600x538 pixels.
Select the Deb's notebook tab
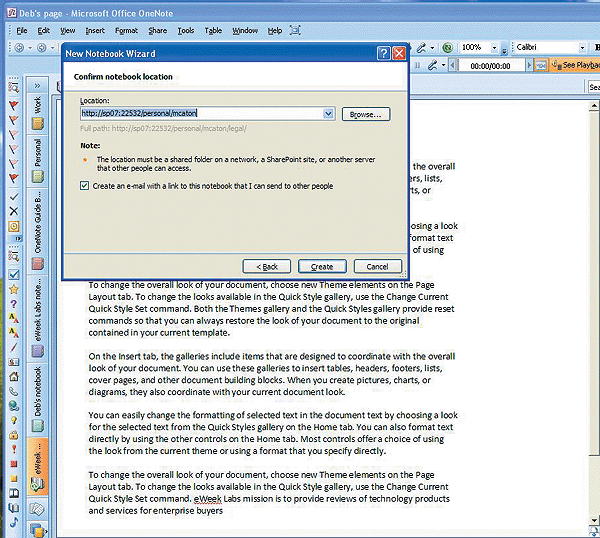38,399
